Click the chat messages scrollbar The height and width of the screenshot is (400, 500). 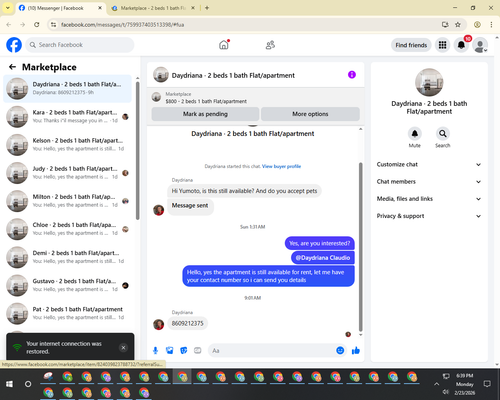[360, 247]
